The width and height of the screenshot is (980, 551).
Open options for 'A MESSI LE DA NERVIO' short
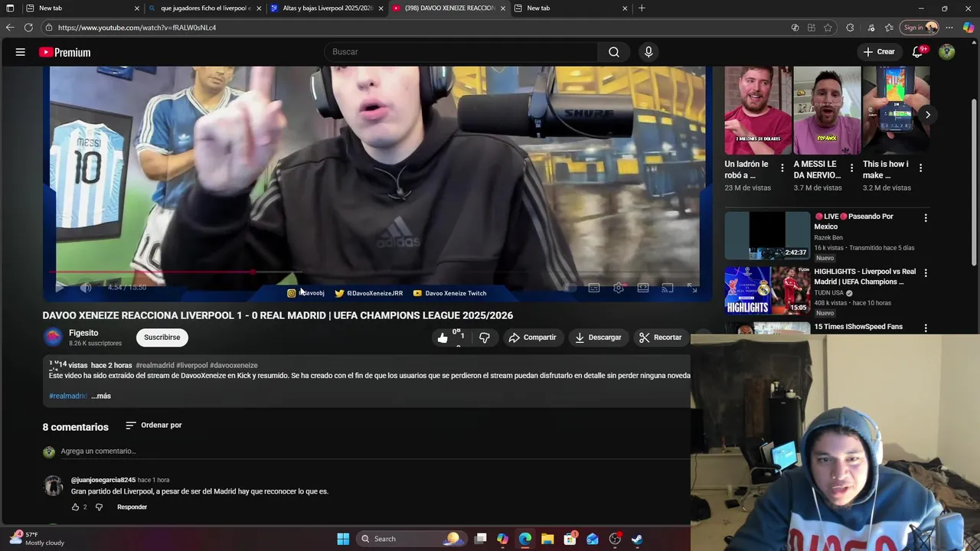pyautogui.click(x=851, y=168)
